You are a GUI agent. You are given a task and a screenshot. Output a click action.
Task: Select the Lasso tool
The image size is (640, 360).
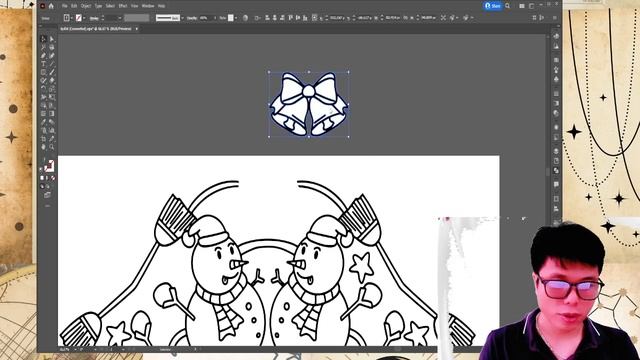(52, 47)
